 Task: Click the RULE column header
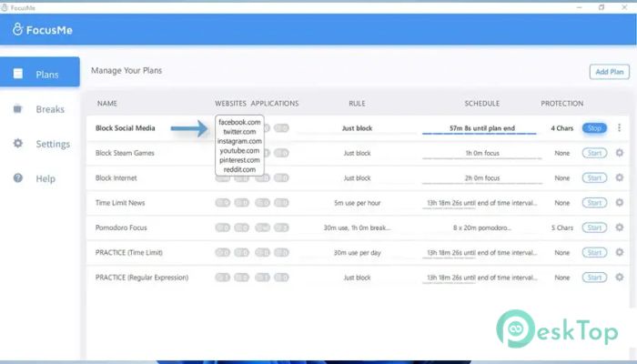point(357,104)
